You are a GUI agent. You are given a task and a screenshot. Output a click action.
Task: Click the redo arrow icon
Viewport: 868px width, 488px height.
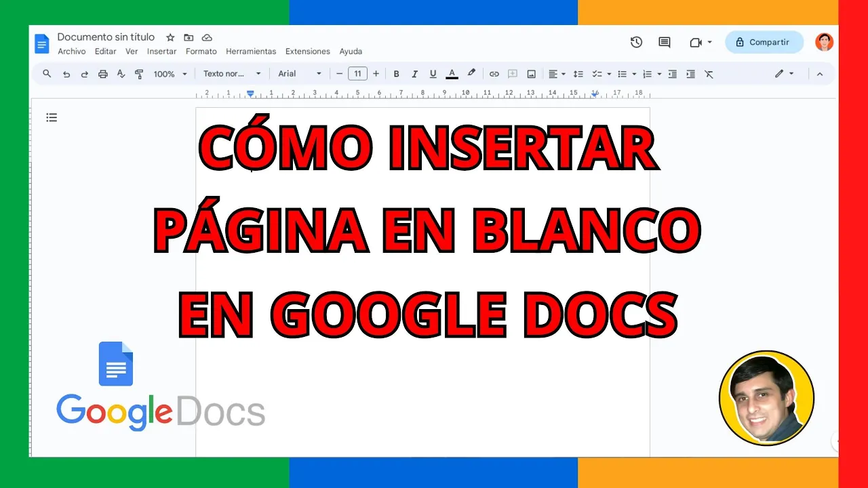tap(84, 74)
